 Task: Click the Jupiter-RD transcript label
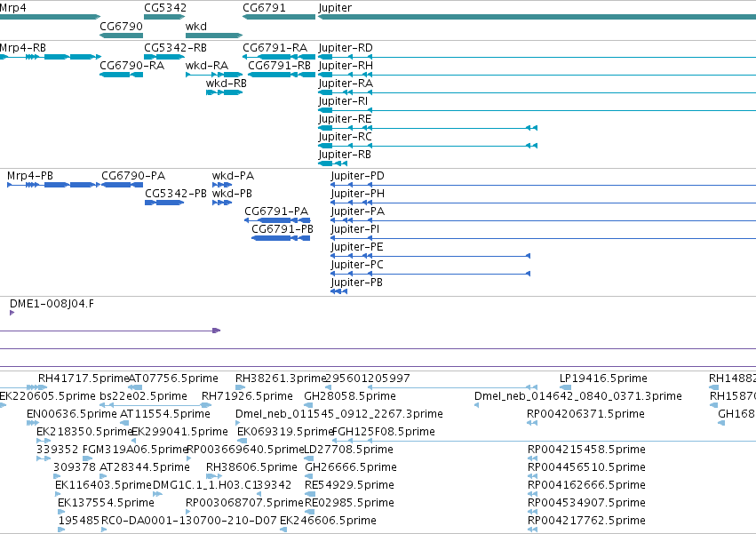pos(346,48)
